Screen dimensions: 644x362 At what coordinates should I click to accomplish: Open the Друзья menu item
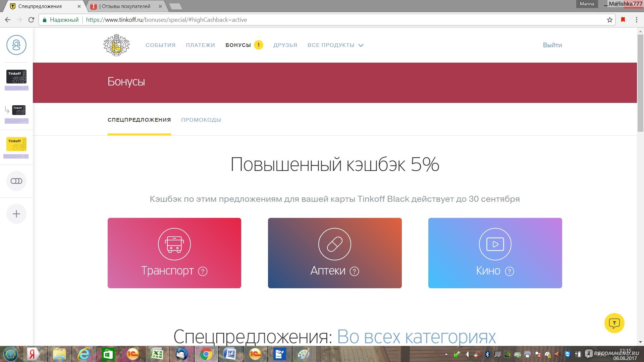tap(285, 45)
